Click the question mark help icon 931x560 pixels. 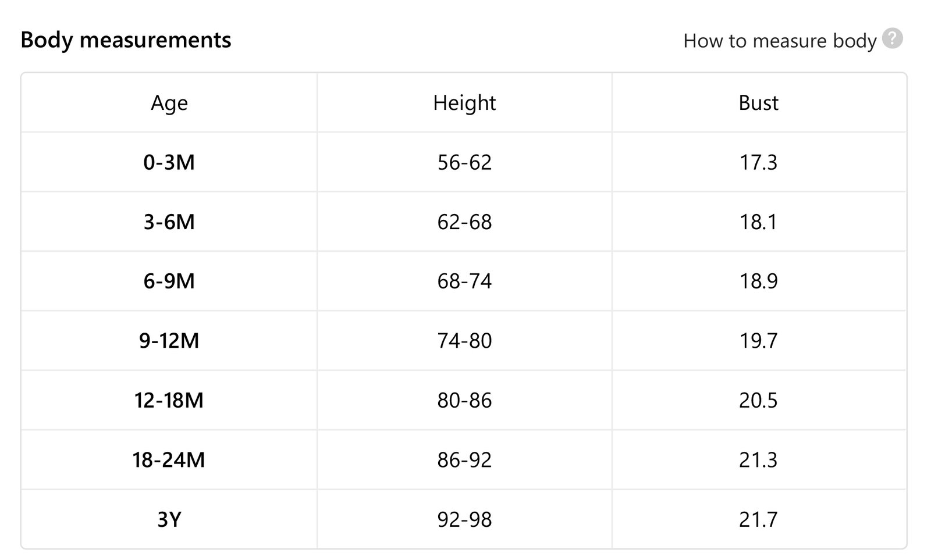point(892,38)
